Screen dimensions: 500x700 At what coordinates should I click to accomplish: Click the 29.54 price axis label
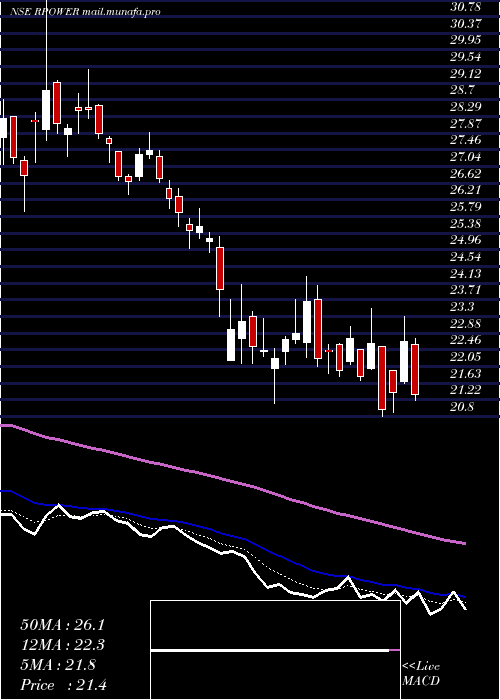pos(466,57)
